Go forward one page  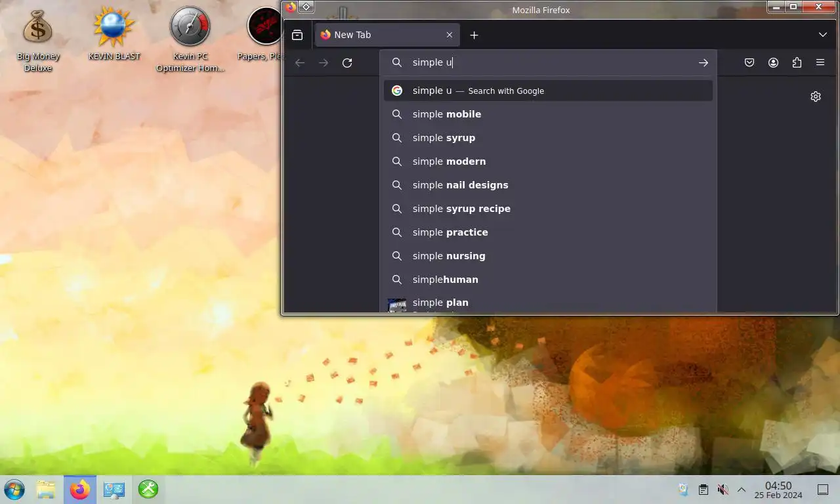(324, 62)
